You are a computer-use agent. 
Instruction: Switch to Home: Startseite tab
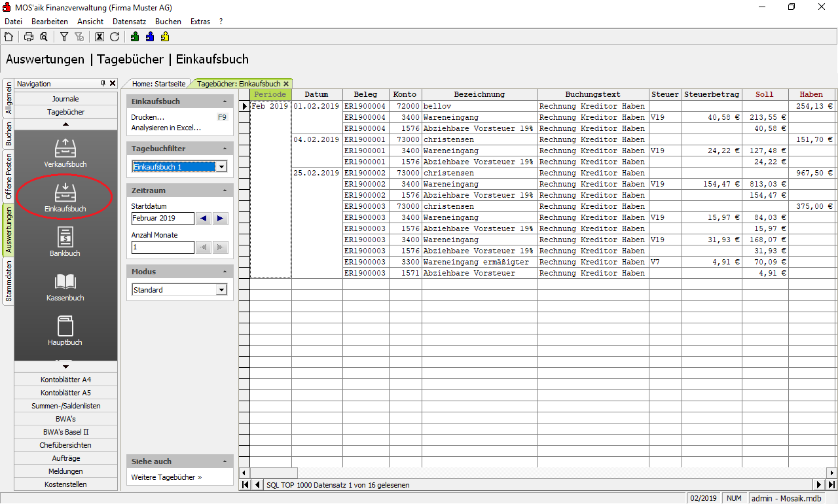coord(158,84)
